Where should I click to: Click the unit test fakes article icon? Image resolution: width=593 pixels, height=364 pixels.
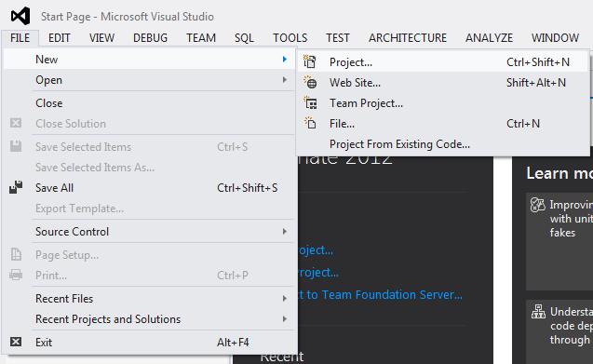tap(537, 205)
